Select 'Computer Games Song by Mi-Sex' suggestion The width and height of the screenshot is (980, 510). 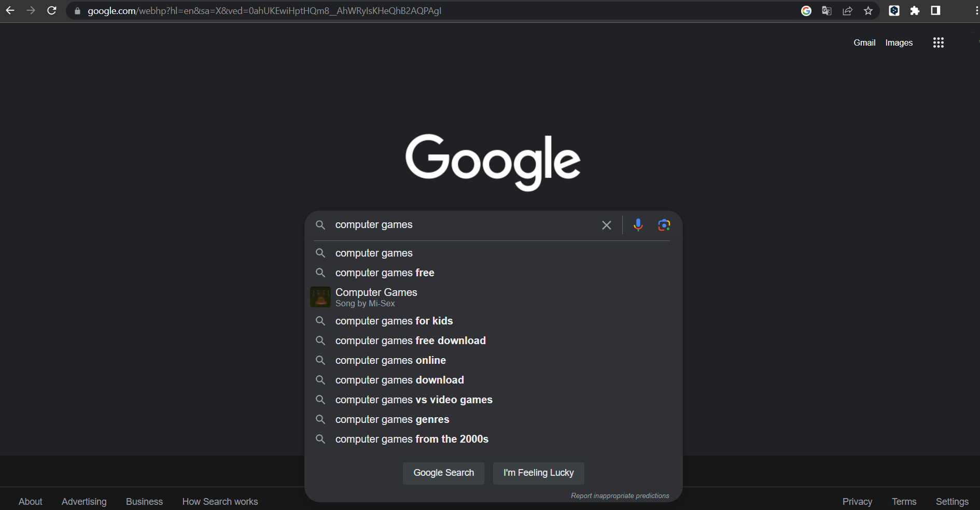click(493, 297)
